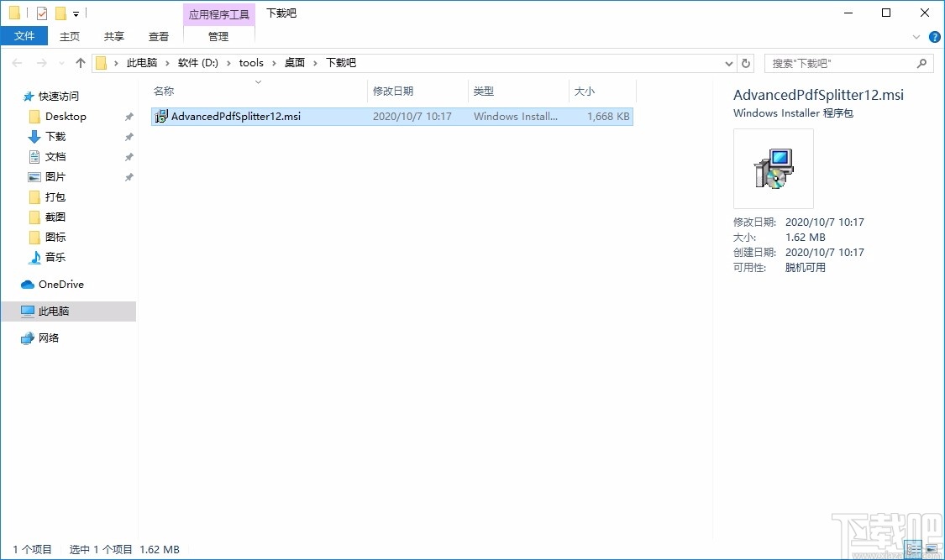Unpin Desktop using its pin icon
Image resolution: width=945 pixels, height=560 pixels.
pyautogui.click(x=128, y=117)
